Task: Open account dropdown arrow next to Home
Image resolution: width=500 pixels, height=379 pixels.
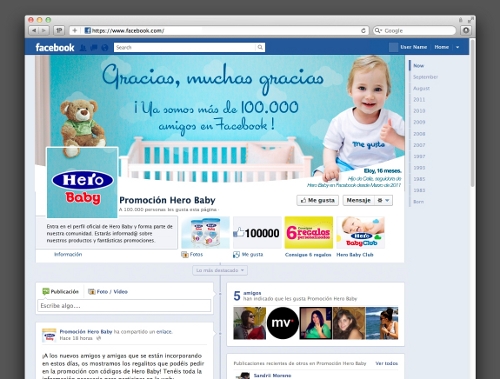Action: [458, 47]
